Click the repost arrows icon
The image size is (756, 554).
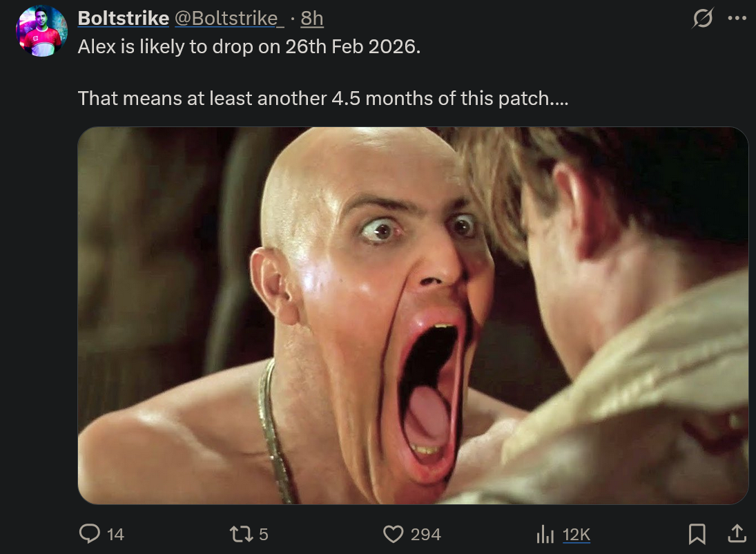pyautogui.click(x=241, y=534)
